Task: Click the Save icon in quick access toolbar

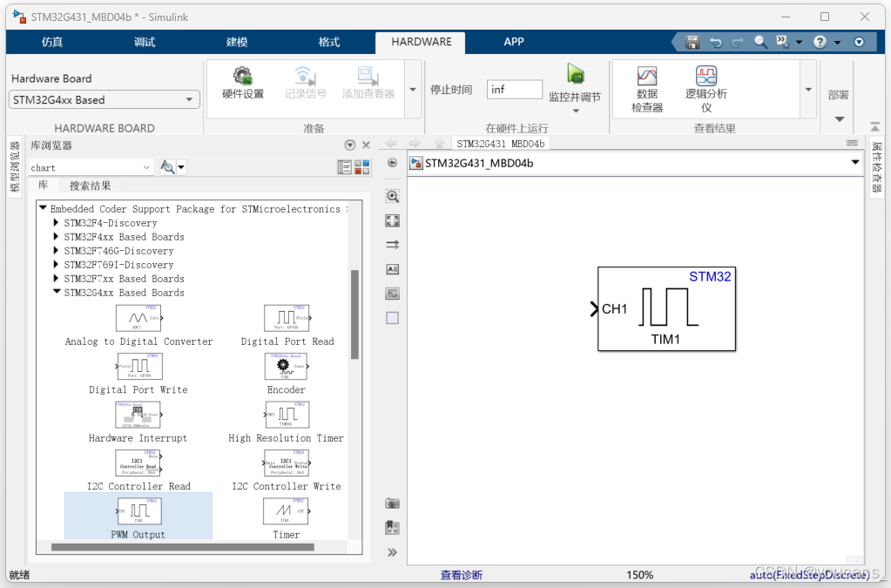Action: 692,42
